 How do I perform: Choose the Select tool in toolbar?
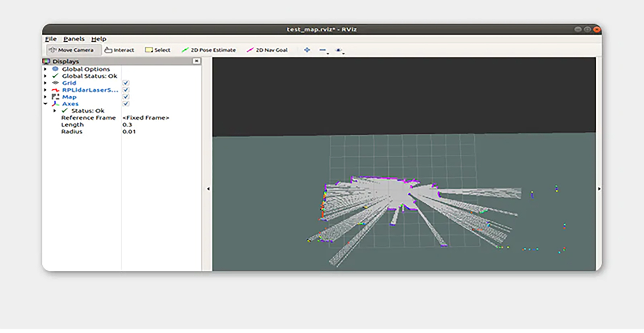158,50
